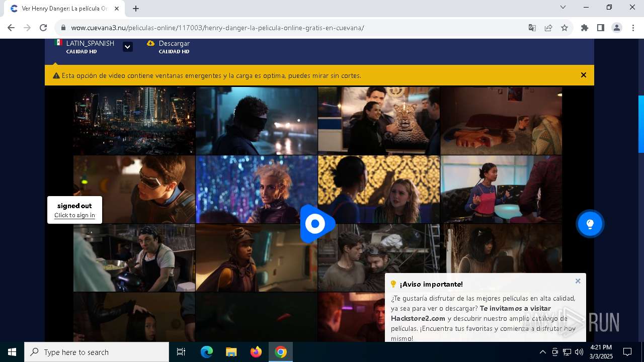Click to sign in link
The image size is (644, 362).
[x=74, y=215]
